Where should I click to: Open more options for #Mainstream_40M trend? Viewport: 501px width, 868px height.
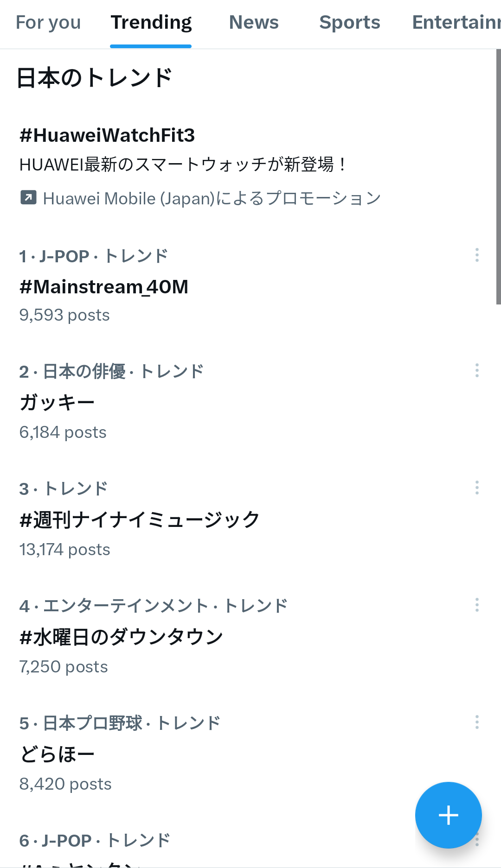click(477, 255)
